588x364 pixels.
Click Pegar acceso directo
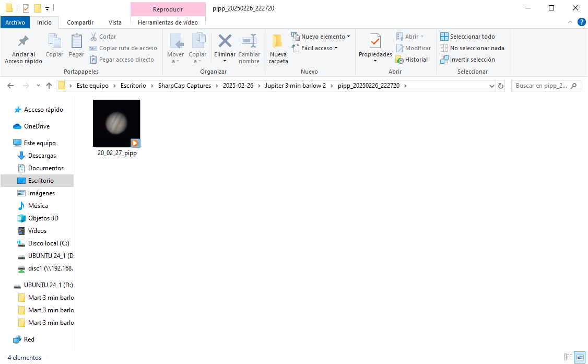[122, 60]
